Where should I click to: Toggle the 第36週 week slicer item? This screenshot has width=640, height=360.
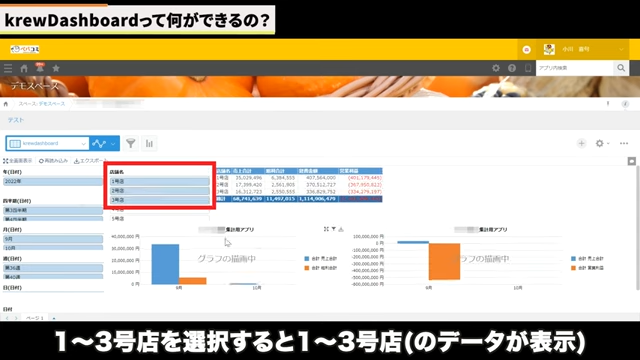pos(53,268)
